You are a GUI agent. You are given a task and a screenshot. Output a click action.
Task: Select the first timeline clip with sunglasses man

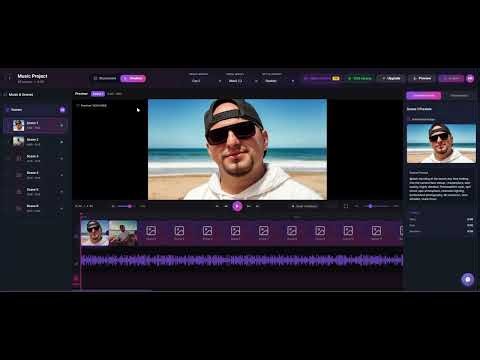pyautogui.click(x=95, y=233)
